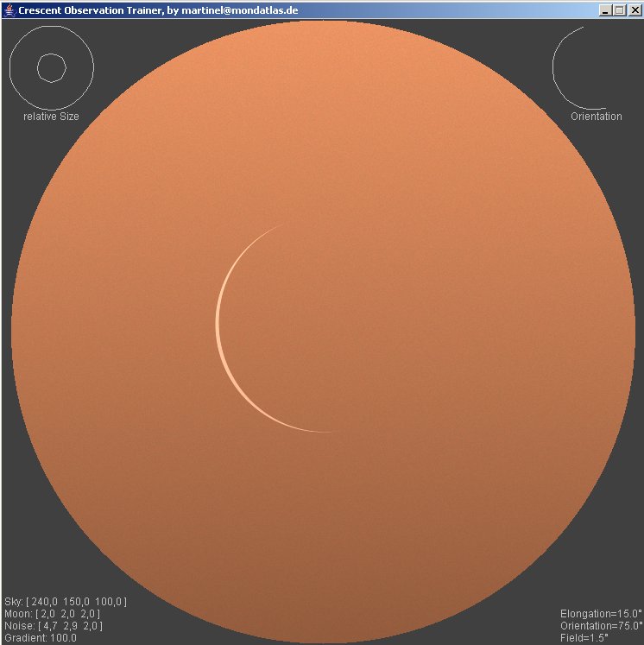644x645 pixels.
Task: Click the title text "Crescent Observation Trainer"
Action: [x=90, y=10]
